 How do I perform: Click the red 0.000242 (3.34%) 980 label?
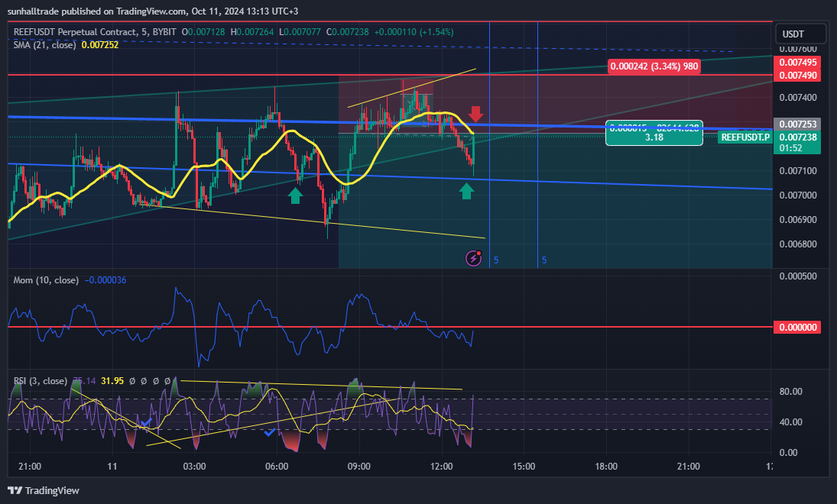pyautogui.click(x=654, y=66)
